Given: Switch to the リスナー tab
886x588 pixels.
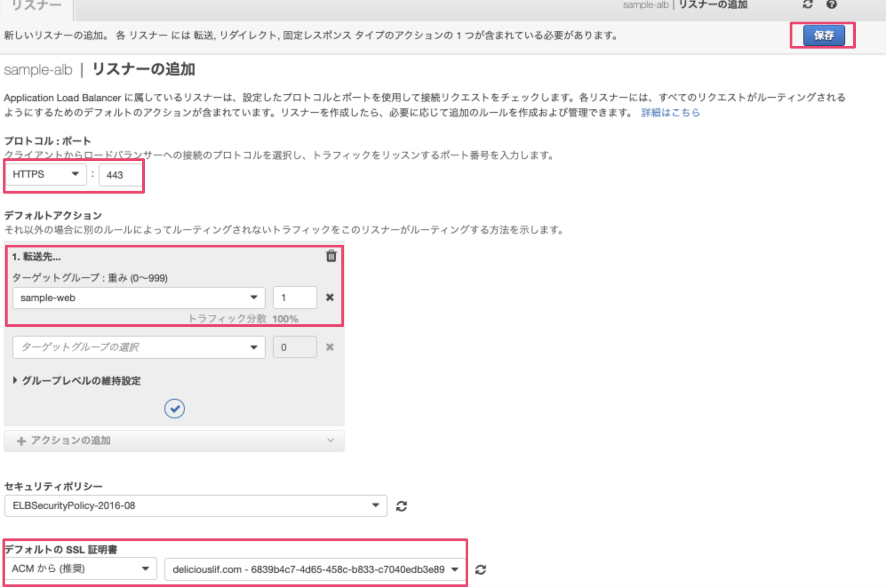Looking at the screenshot, I should click(x=36, y=6).
